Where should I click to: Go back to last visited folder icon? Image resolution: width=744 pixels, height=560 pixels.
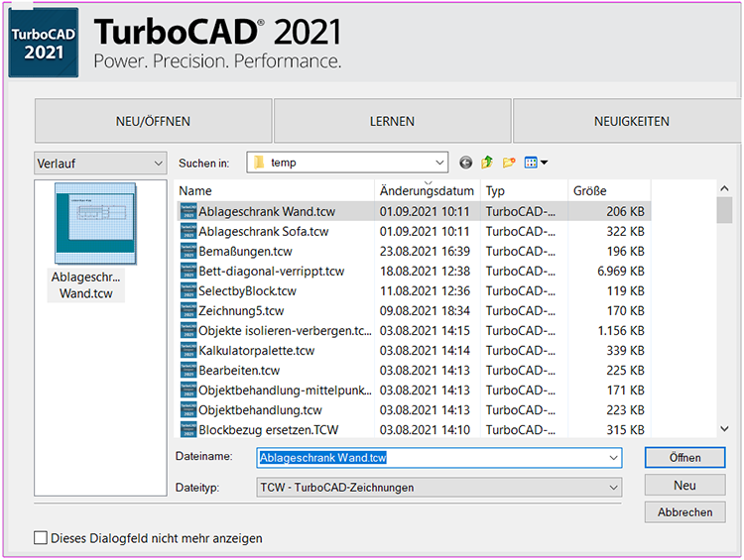point(465,164)
